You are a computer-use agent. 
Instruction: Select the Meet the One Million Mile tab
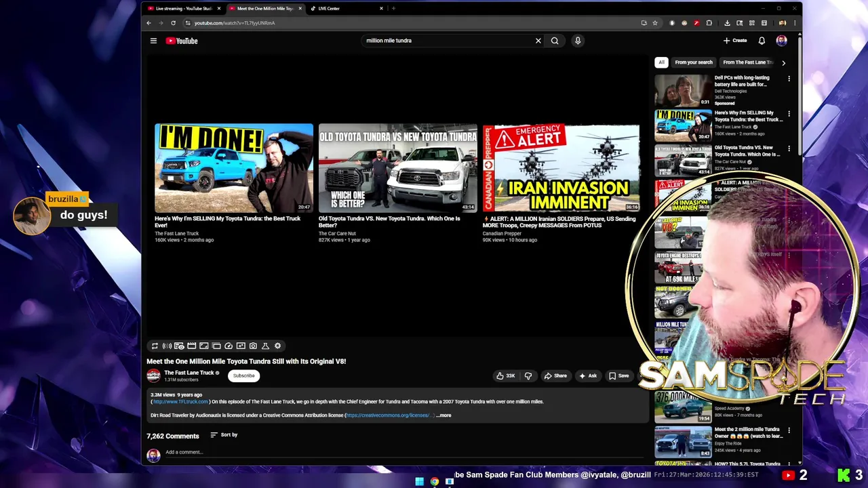[x=265, y=9]
